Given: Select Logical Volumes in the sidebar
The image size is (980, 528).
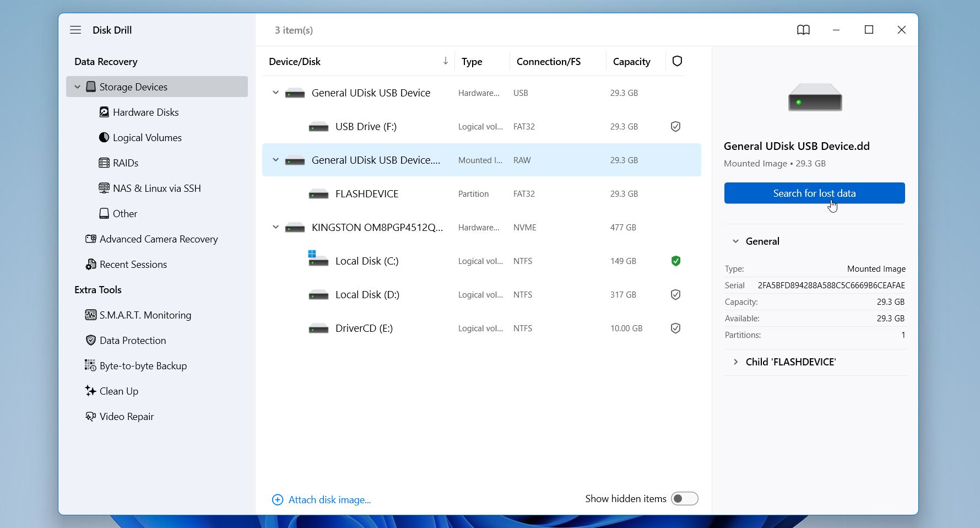Looking at the screenshot, I should pyautogui.click(x=147, y=137).
